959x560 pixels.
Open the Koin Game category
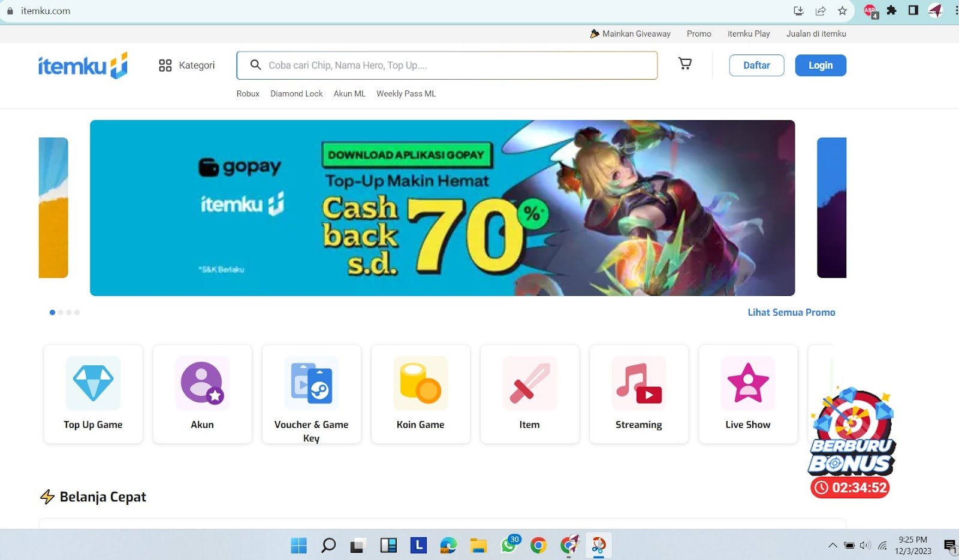click(x=420, y=394)
